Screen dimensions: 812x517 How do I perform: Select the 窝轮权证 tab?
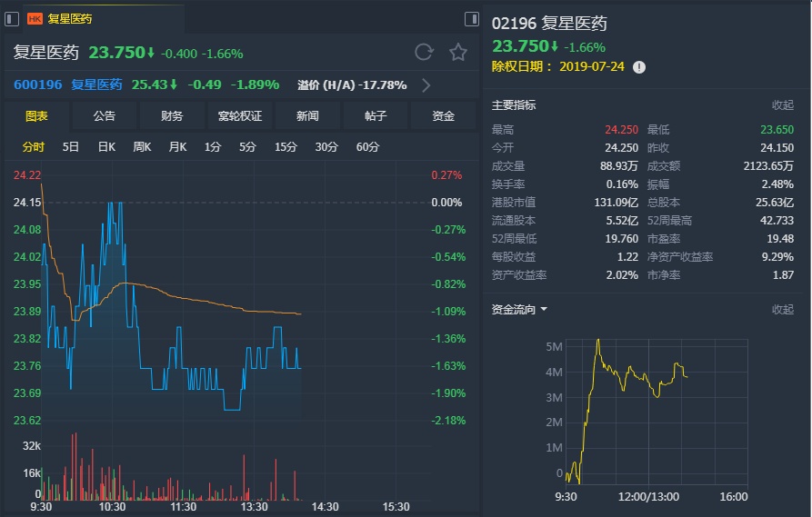point(240,116)
